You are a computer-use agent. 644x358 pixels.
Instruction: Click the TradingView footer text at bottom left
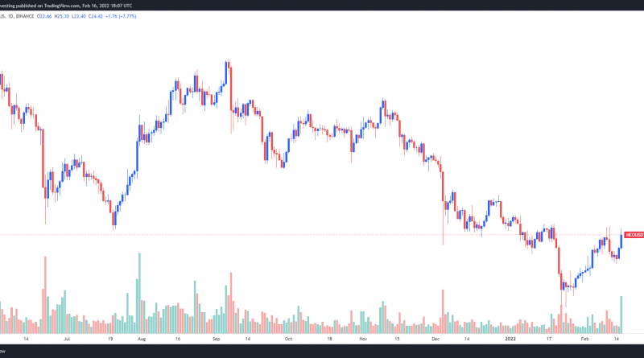[x=4, y=352]
